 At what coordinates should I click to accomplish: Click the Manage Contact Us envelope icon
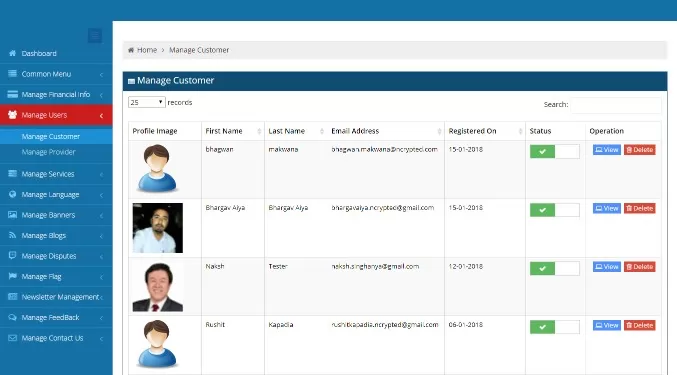click(x=13, y=338)
